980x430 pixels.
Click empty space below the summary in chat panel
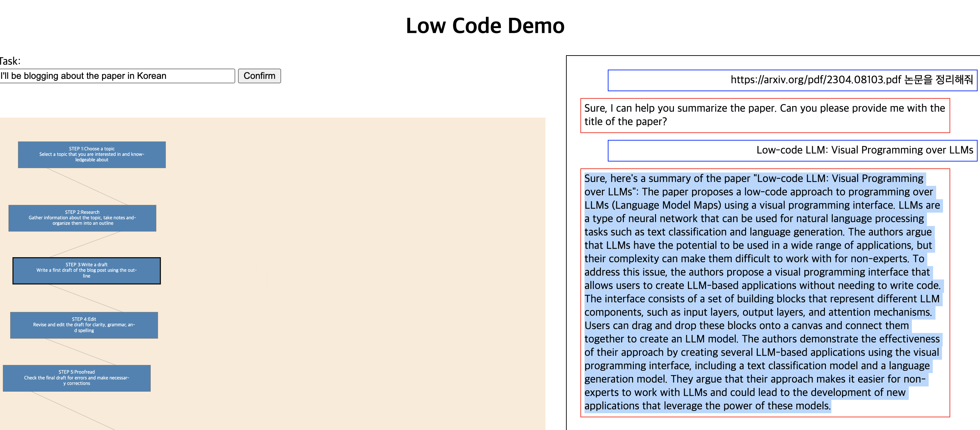(765, 423)
